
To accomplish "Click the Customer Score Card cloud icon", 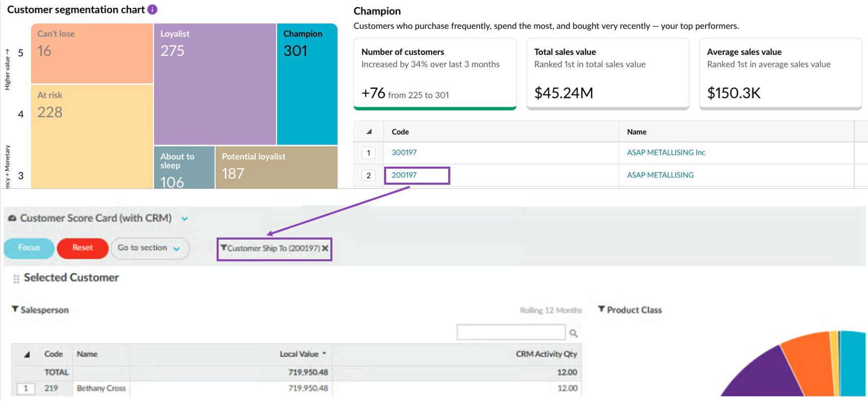I will tap(12, 218).
